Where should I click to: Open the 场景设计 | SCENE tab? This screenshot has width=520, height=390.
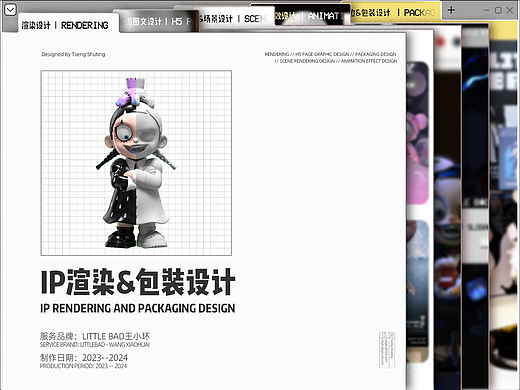click(x=237, y=19)
